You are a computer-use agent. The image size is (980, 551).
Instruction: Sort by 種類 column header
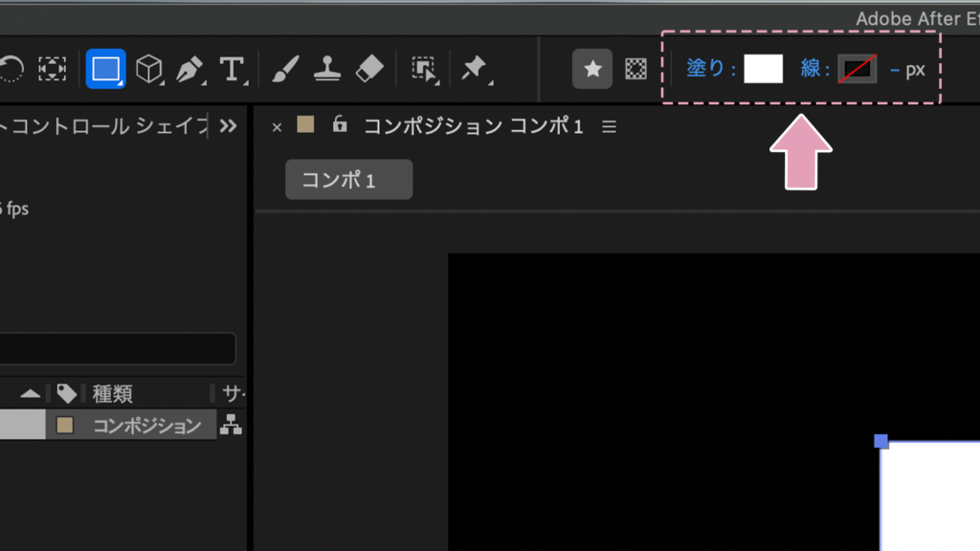click(113, 393)
